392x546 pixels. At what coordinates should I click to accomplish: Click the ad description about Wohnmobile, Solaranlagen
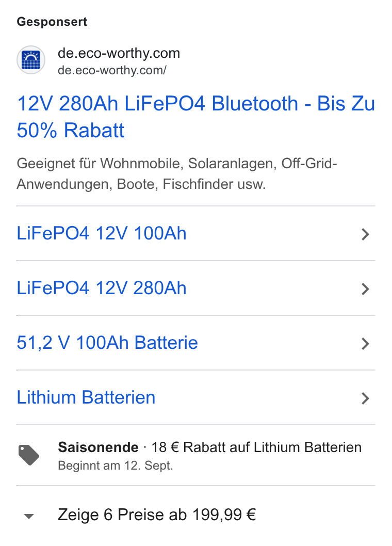(x=177, y=174)
